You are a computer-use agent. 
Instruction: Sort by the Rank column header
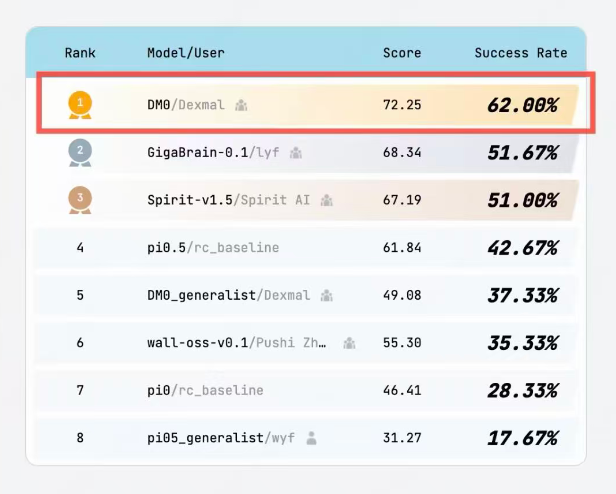80,53
